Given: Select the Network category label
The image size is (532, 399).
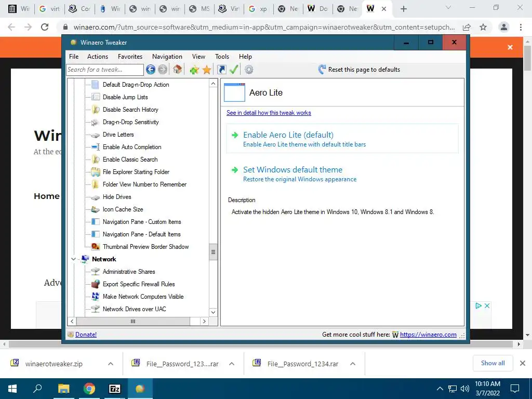Looking at the screenshot, I should pyautogui.click(x=104, y=259).
